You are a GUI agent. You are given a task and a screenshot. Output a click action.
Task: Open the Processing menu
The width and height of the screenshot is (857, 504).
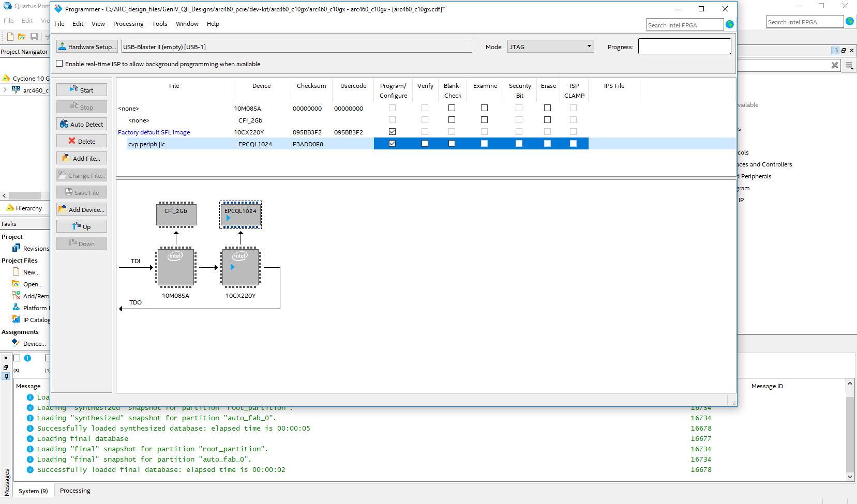(128, 24)
